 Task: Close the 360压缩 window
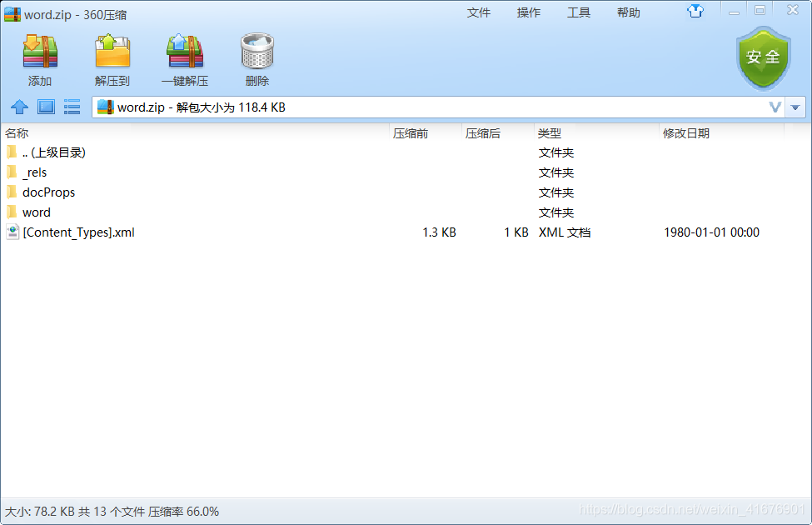coord(793,10)
